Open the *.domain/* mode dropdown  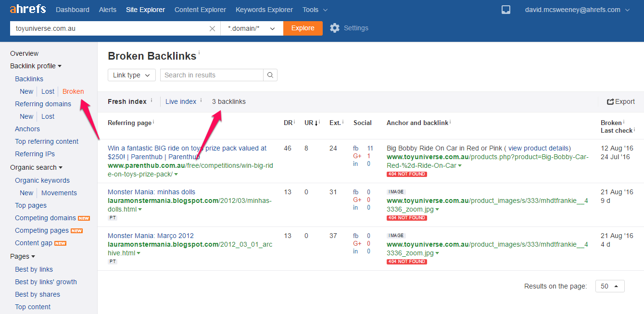pos(252,28)
